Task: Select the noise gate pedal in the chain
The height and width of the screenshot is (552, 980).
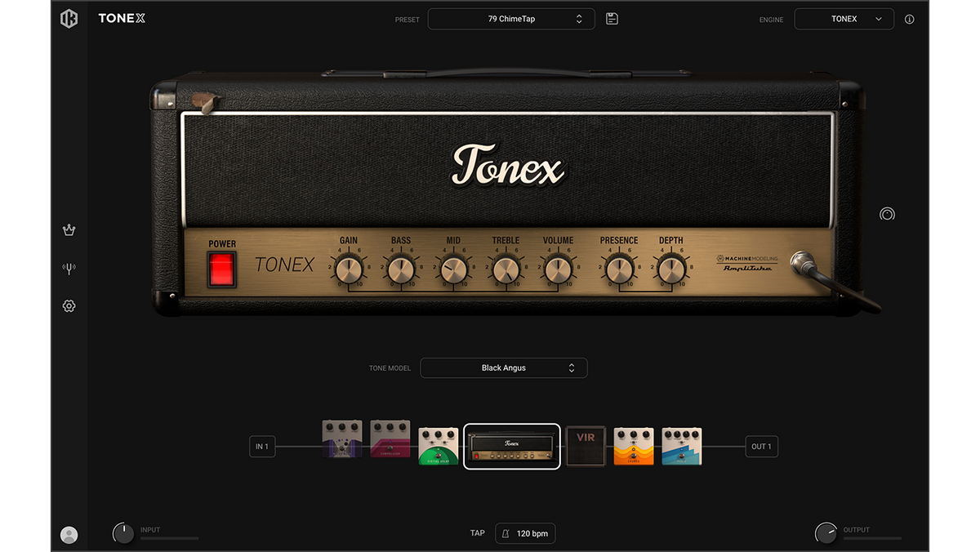Action: point(342,438)
